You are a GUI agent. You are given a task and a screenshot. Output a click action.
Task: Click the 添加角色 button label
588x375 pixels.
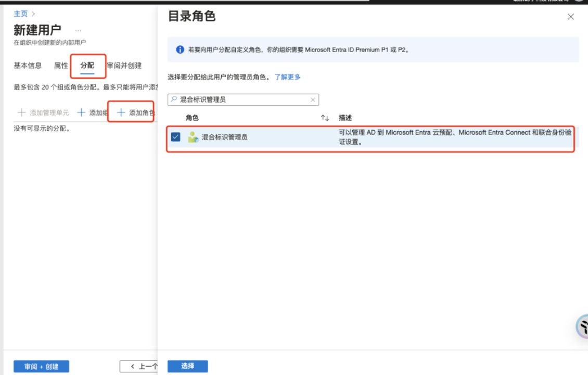[x=142, y=113]
